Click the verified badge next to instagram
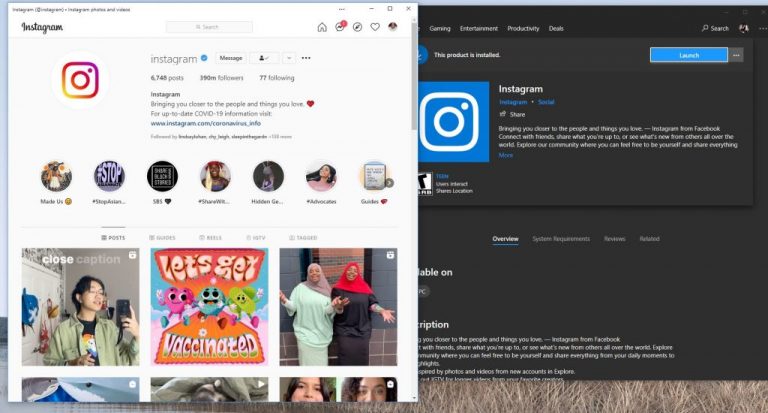This screenshot has width=768, height=413. tap(204, 58)
